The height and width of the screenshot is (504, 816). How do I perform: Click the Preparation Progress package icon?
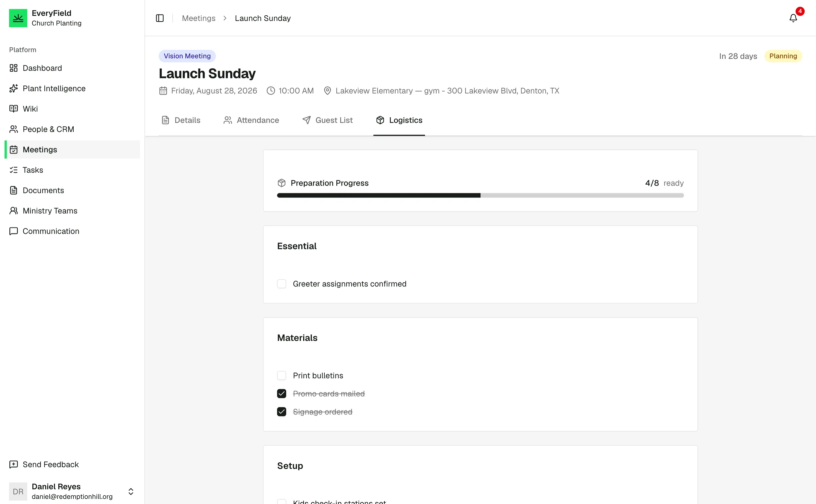point(281,183)
